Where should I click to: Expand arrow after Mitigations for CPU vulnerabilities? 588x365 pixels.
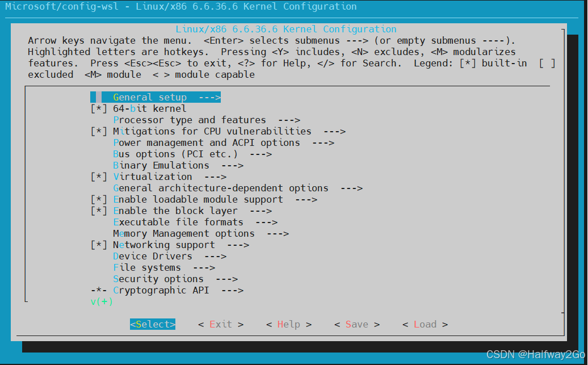coord(334,132)
